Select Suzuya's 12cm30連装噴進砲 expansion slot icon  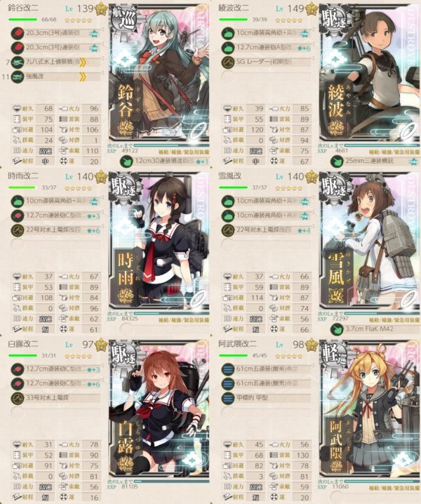point(126,161)
